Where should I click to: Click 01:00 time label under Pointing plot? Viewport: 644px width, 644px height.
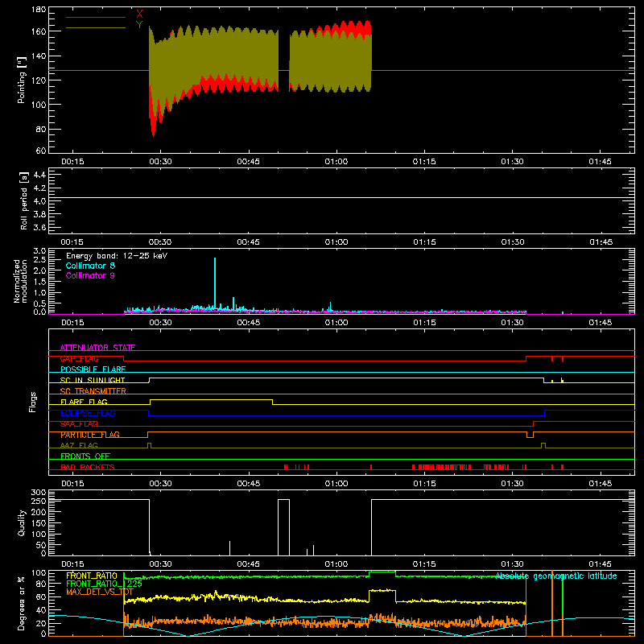[x=336, y=162]
